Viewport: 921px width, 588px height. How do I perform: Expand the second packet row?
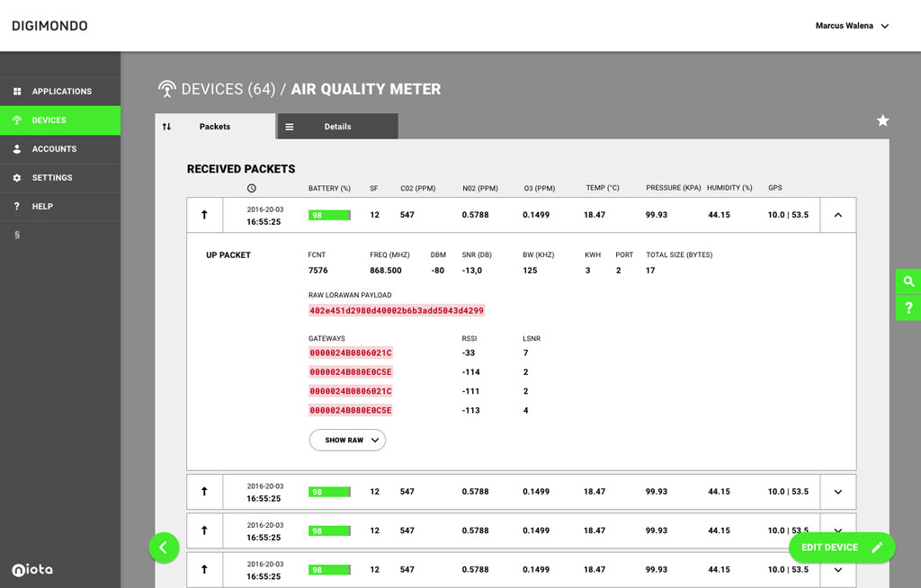pyautogui.click(x=838, y=492)
